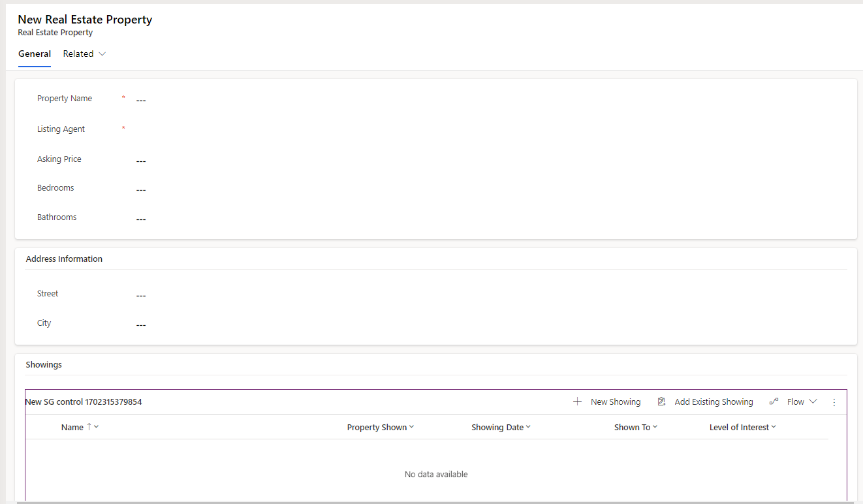Viewport: 863px width, 504px height.
Task: Expand the Related tab chevron
Action: [103, 54]
